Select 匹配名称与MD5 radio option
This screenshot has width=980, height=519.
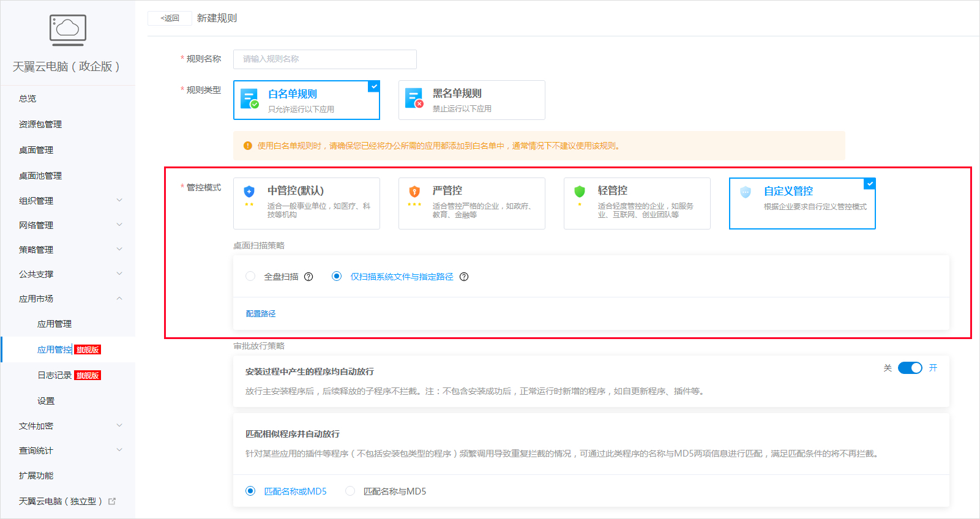(350, 491)
